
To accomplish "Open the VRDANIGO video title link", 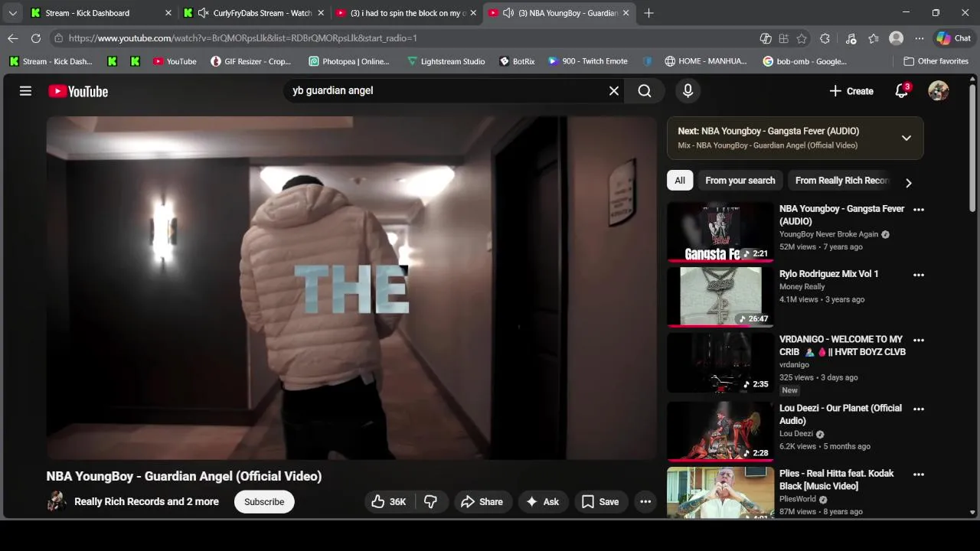I will tap(842, 346).
